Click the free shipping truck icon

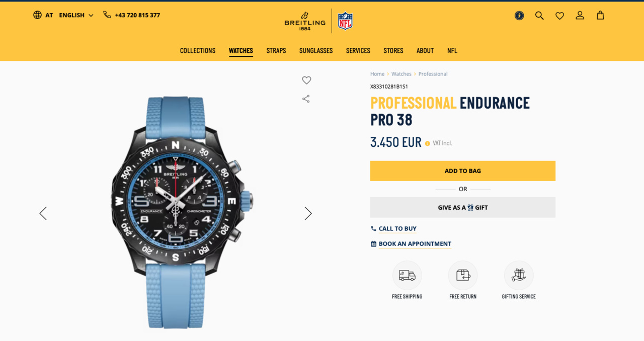pos(407,275)
